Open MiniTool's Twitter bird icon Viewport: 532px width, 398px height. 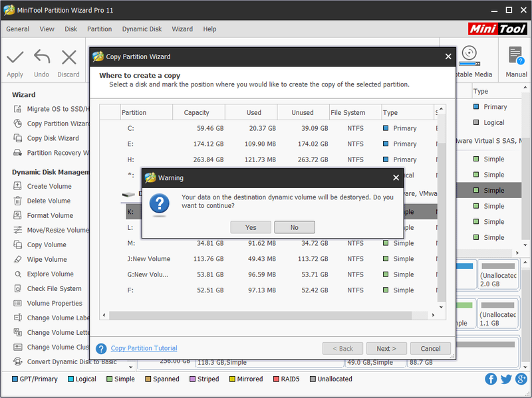pos(506,379)
